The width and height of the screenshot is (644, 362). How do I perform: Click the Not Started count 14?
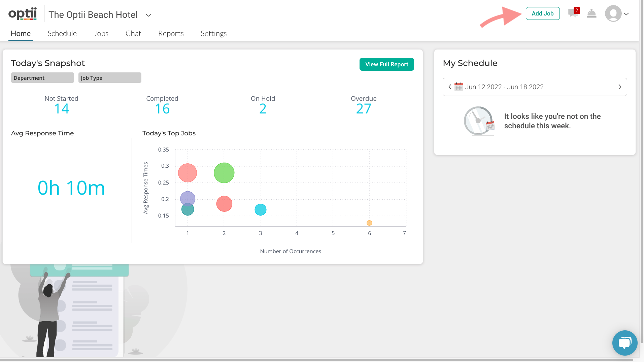point(62,109)
